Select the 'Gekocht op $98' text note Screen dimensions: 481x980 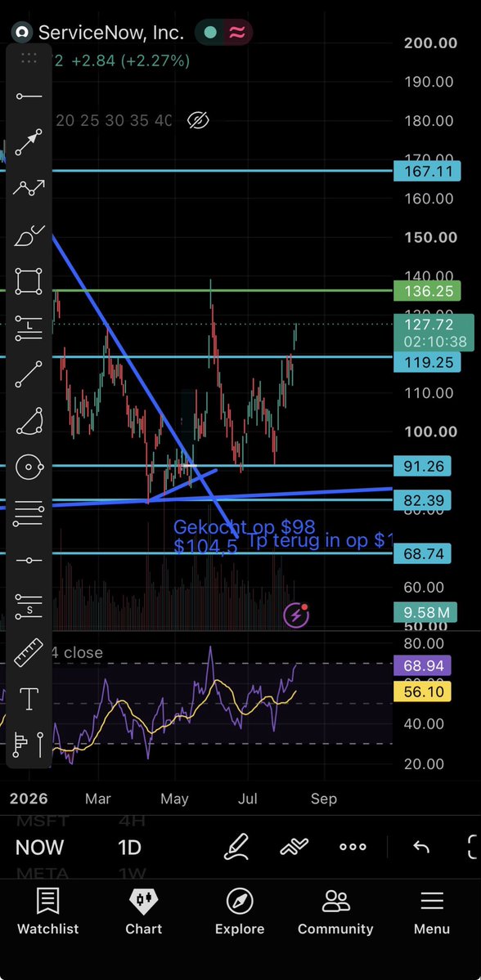click(244, 527)
